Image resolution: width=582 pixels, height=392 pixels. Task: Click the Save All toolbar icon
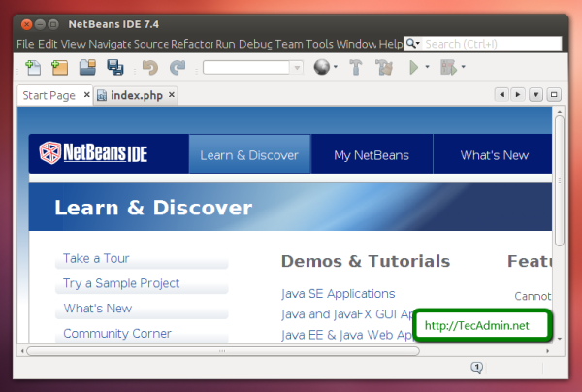(114, 67)
